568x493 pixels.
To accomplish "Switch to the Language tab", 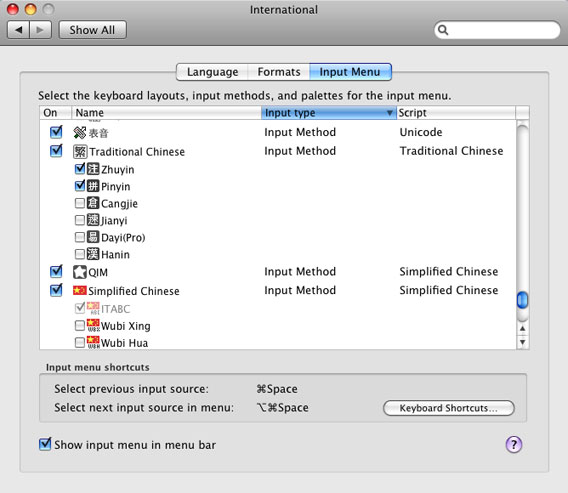I will [x=212, y=72].
